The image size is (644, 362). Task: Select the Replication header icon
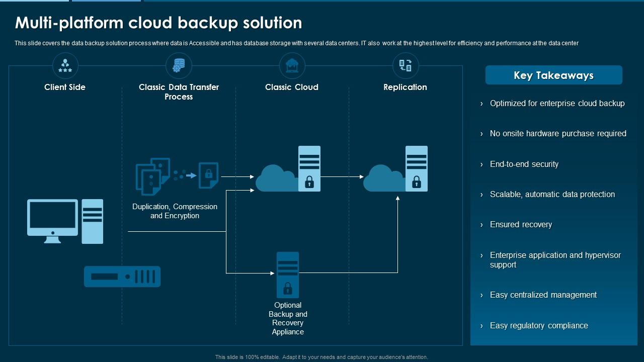pyautogui.click(x=405, y=65)
